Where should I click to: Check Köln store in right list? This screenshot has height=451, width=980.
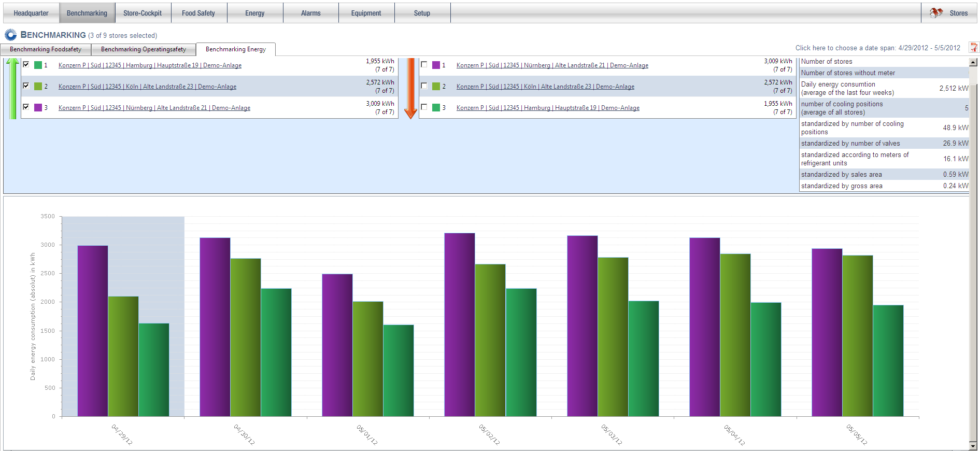(424, 86)
